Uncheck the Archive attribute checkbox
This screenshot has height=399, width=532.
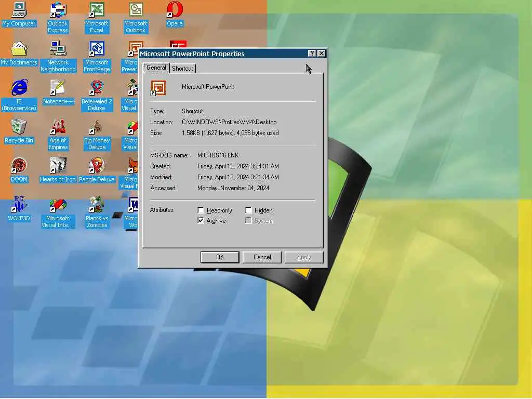[201, 221]
